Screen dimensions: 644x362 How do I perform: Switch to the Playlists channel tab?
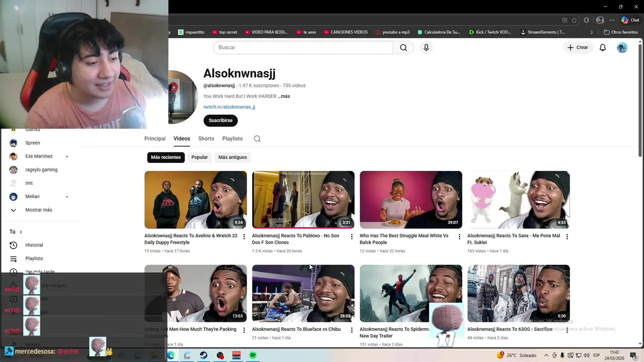click(232, 139)
